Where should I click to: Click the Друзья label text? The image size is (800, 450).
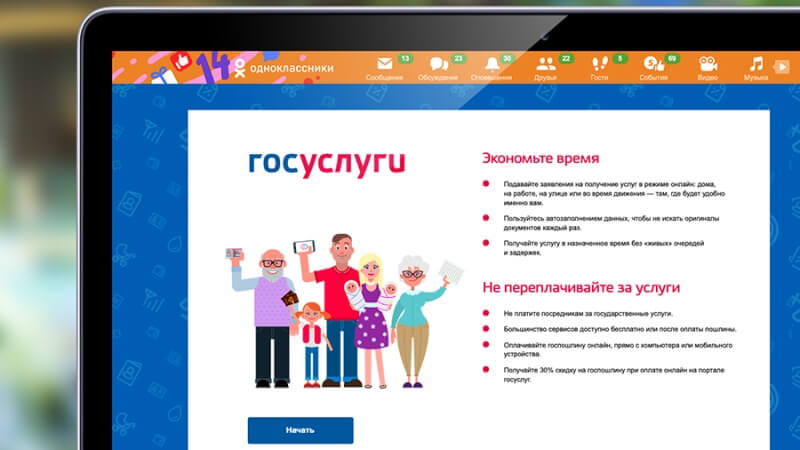coord(545,78)
